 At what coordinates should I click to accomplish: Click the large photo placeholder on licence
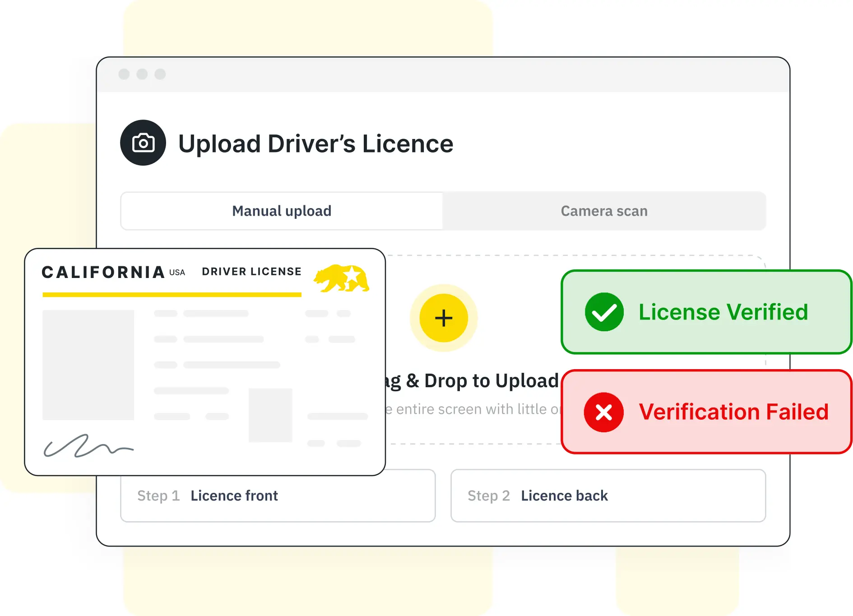tap(88, 365)
